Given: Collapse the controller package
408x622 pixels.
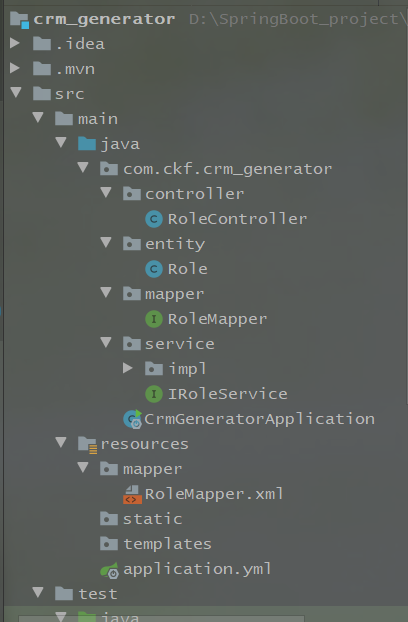Looking at the screenshot, I should (106, 192).
